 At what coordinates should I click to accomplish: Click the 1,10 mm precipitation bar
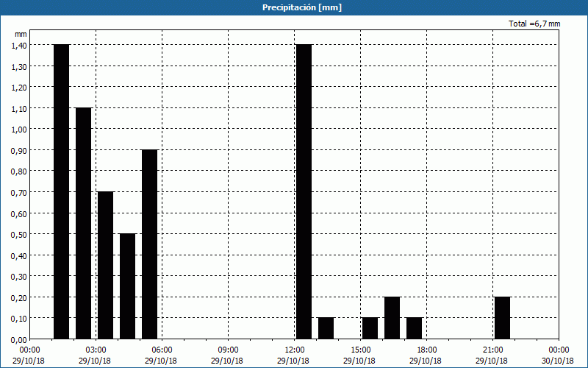[x=83, y=223]
